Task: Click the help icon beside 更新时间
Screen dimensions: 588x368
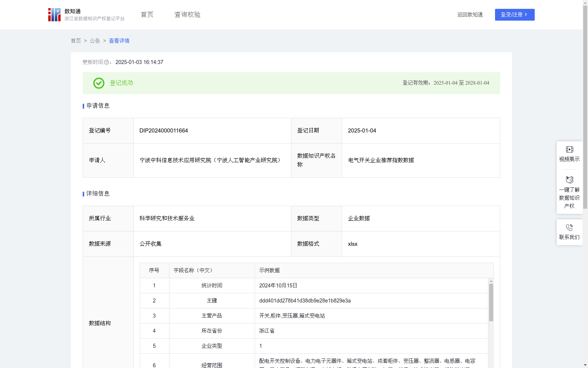Action: point(107,63)
